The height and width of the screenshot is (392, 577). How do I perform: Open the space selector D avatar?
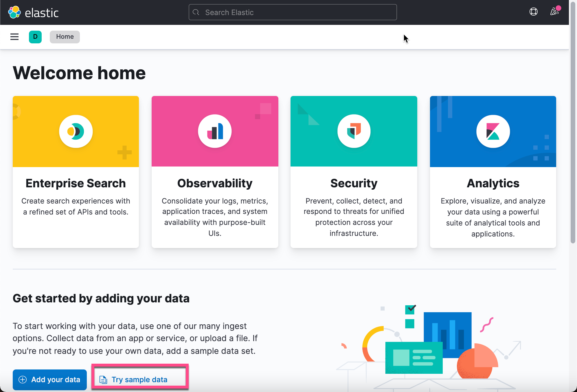(x=35, y=37)
